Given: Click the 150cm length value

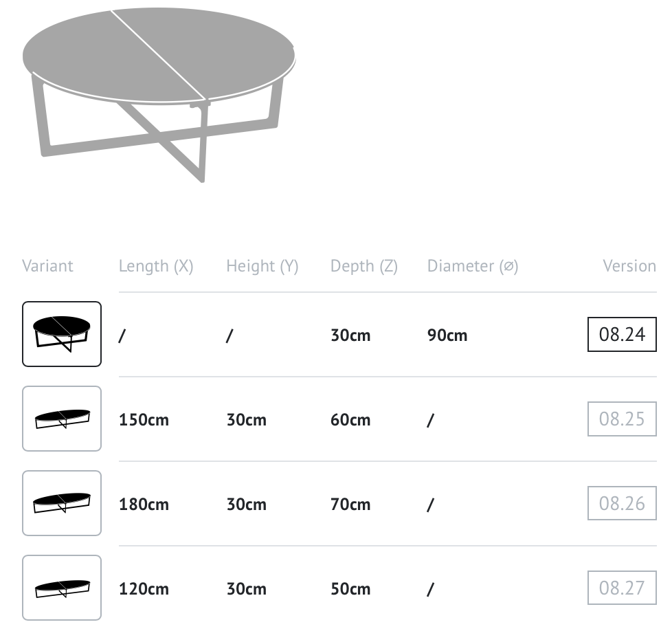Looking at the screenshot, I should click(x=144, y=420).
